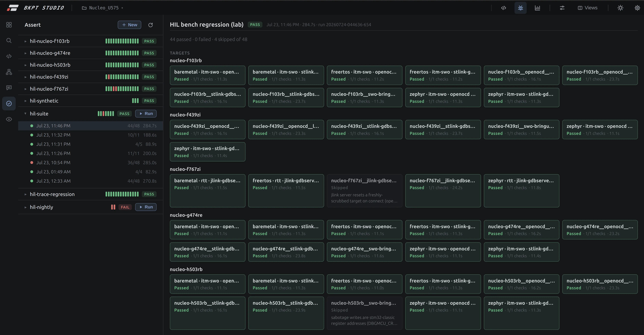Open freertos rtt jlink-gdbserv card
The height and width of the screenshot is (335, 644).
[x=286, y=191]
